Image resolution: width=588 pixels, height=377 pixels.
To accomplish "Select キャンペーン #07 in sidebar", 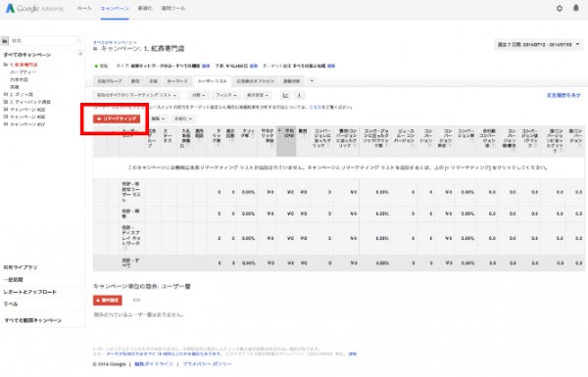I will click(x=27, y=124).
